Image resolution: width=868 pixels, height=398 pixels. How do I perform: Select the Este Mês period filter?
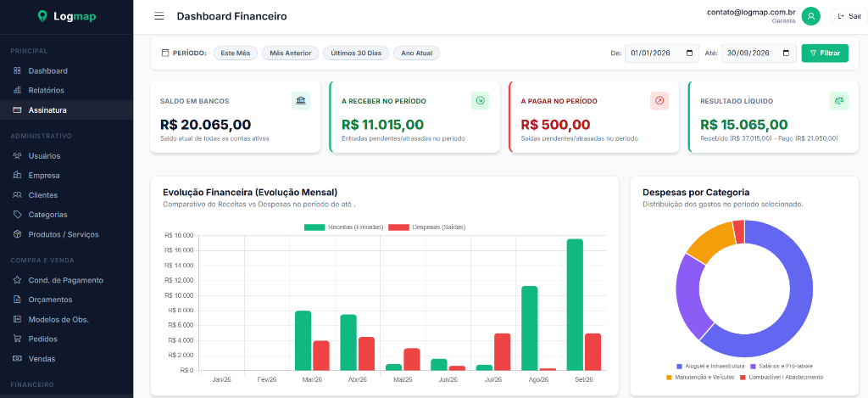click(x=236, y=53)
